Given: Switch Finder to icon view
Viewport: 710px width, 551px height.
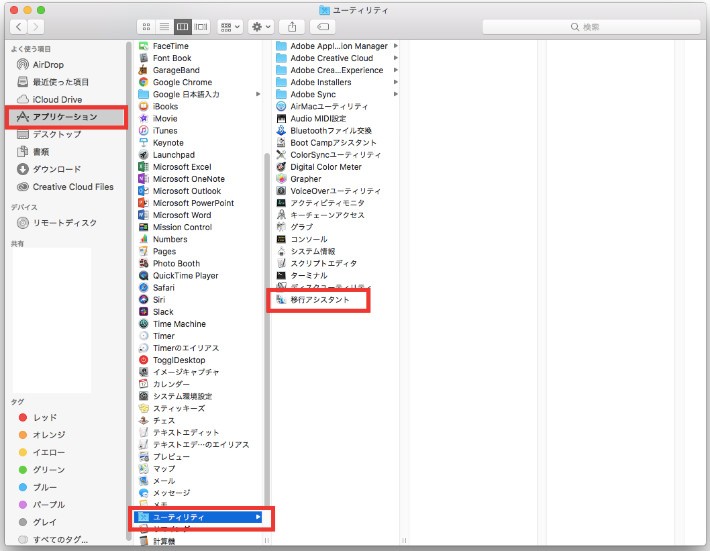Looking at the screenshot, I should [146, 27].
